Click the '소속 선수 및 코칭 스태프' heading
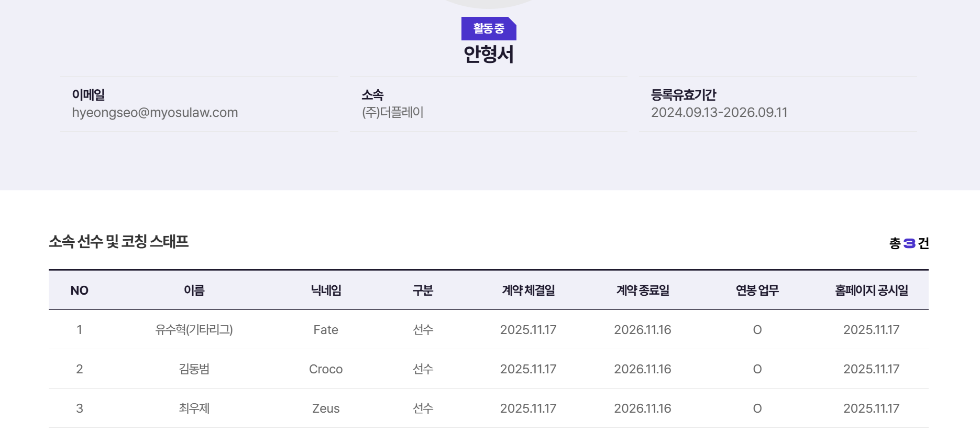Viewport: 980px width, 441px height. click(x=119, y=242)
